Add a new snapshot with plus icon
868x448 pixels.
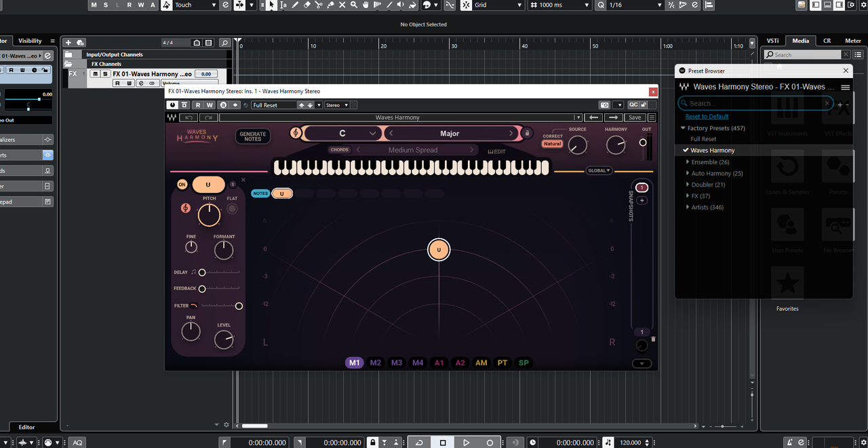(x=642, y=200)
